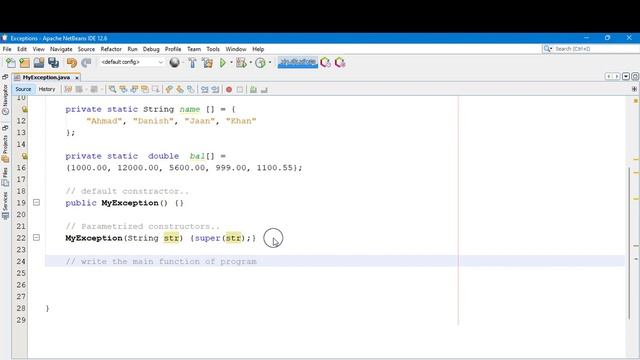Jump to Next Bookmark icon
The image size is (640, 360).
tap(180, 89)
